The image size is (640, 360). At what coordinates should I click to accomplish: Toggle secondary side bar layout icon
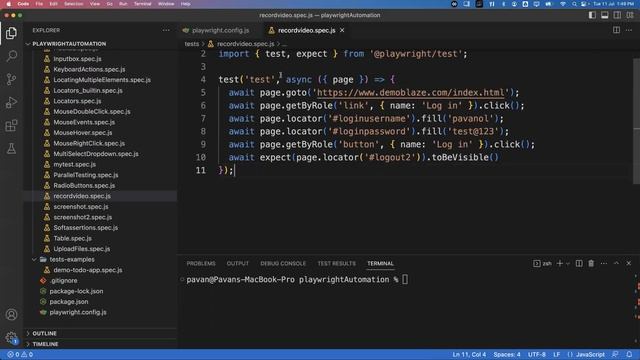[x=617, y=15]
